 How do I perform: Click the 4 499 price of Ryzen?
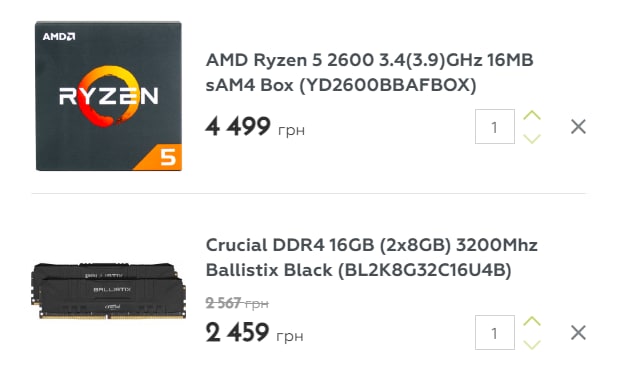pyautogui.click(x=238, y=127)
